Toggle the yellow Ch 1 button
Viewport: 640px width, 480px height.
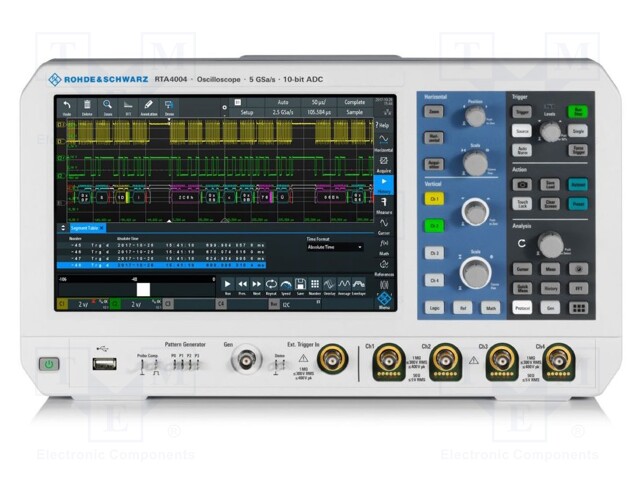click(x=434, y=200)
